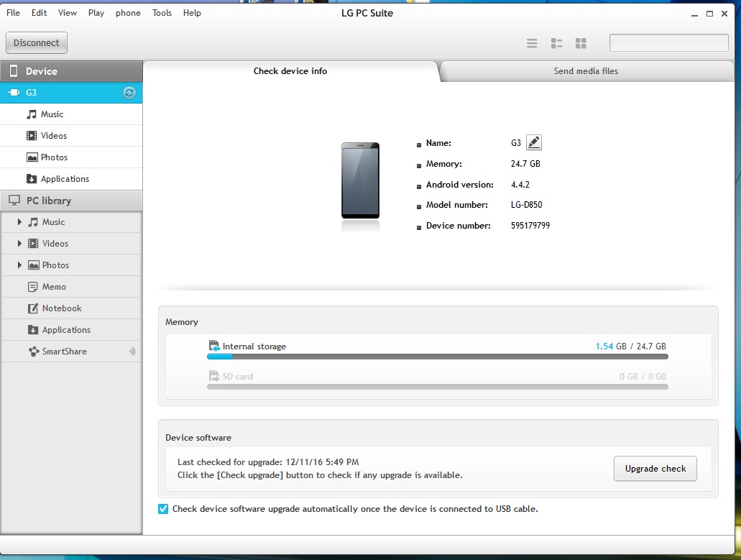Switch to list view icon in toolbar
This screenshot has width=741, height=560.
click(x=532, y=43)
